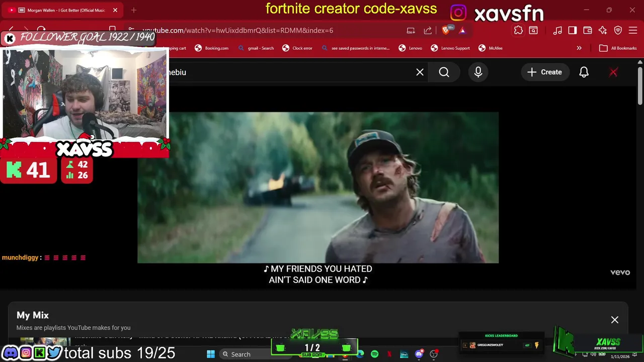Open Discord from the taskbar

(419, 354)
